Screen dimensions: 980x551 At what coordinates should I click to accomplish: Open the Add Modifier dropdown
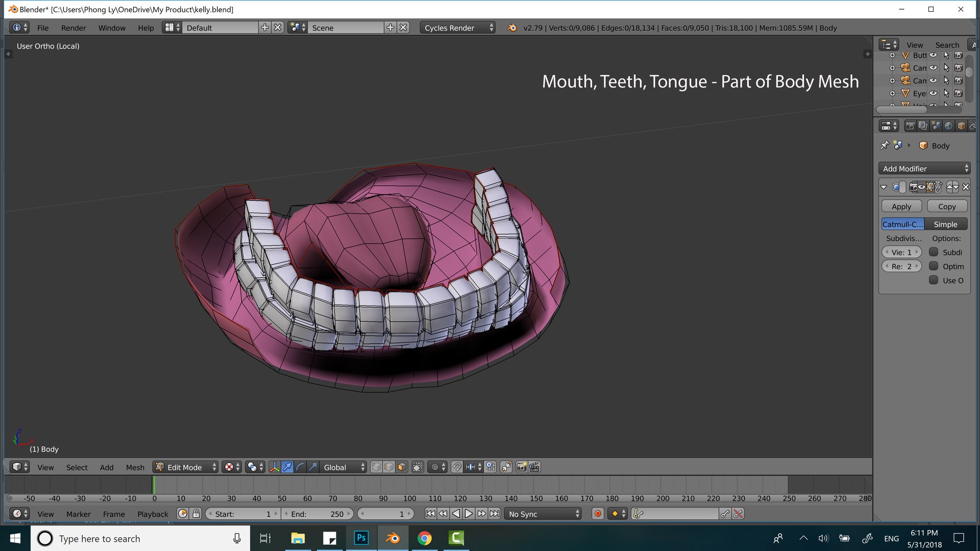click(x=925, y=169)
